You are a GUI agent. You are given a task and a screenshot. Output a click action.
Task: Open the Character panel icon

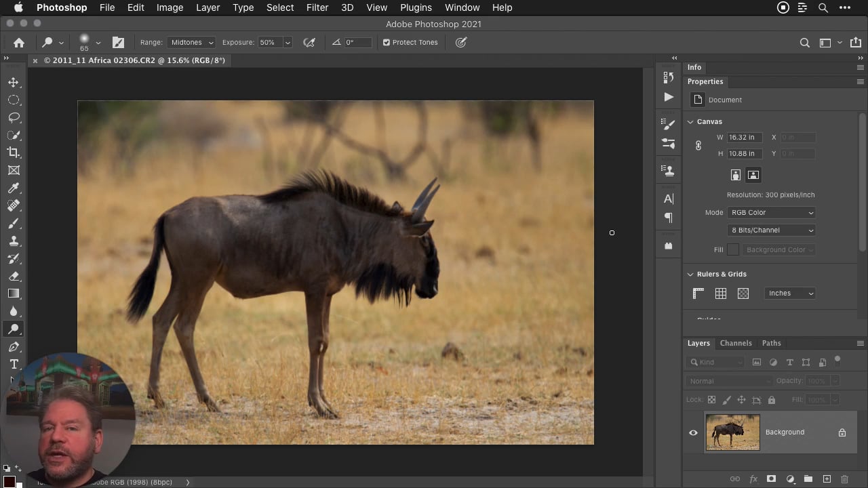[x=669, y=199]
